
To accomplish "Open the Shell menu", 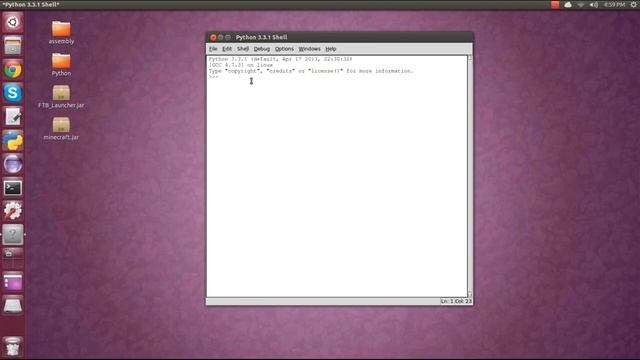I will pyautogui.click(x=243, y=49).
